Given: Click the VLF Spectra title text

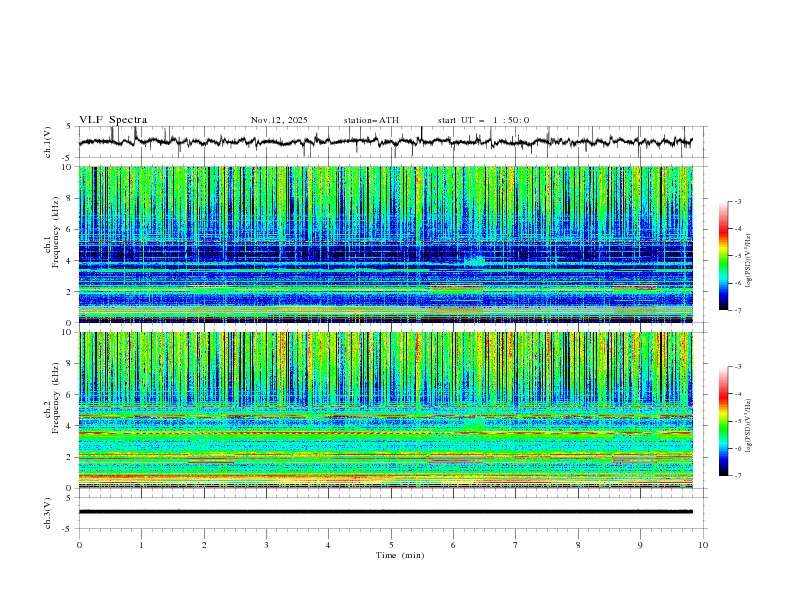Looking at the screenshot, I should (113, 120).
